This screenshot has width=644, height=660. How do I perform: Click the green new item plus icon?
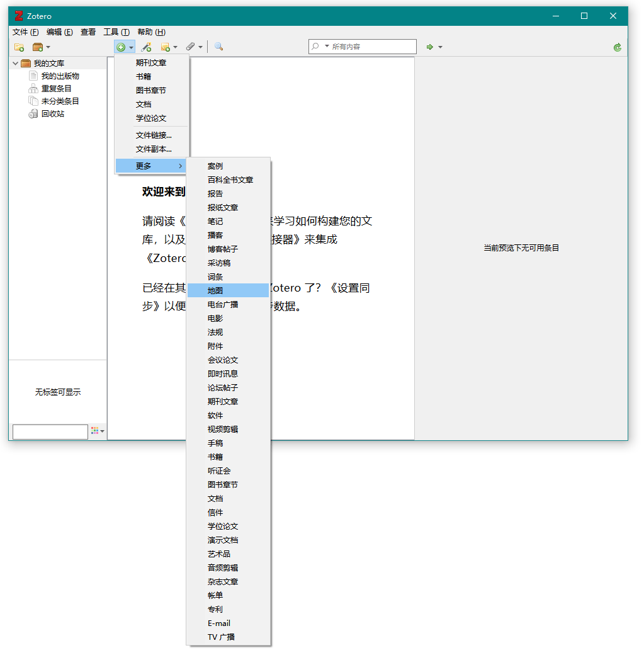click(x=121, y=47)
